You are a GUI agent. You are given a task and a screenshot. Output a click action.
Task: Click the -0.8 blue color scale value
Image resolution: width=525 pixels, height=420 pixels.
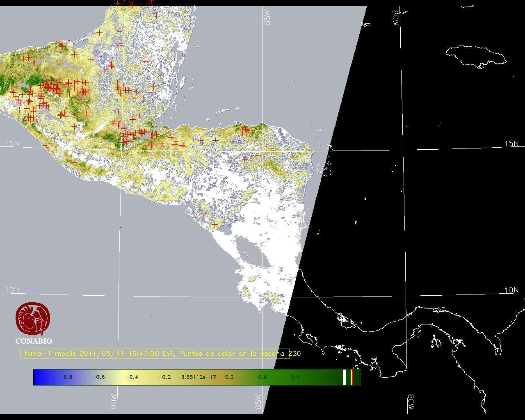[x=66, y=377]
